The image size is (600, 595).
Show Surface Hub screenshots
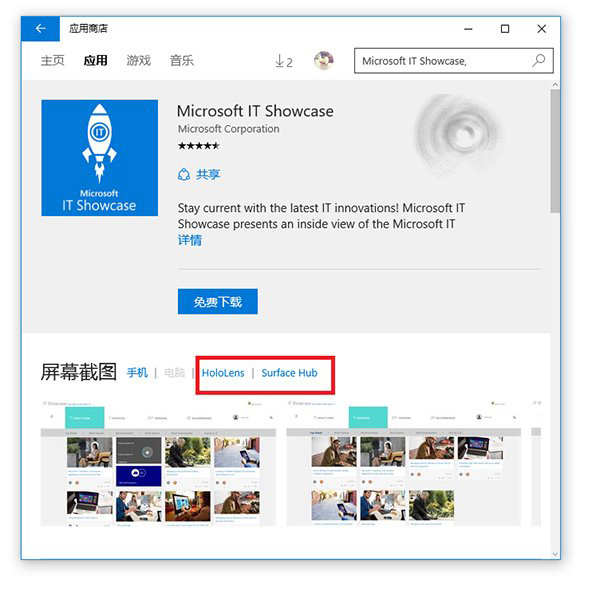point(289,373)
